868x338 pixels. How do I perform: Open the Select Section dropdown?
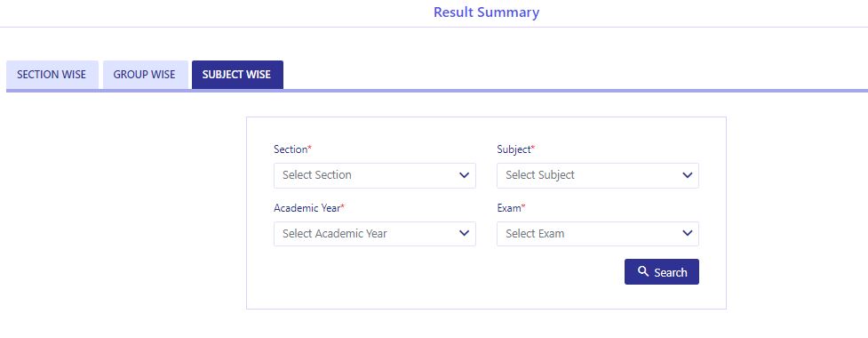pyautogui.click(x=375, y=175)
